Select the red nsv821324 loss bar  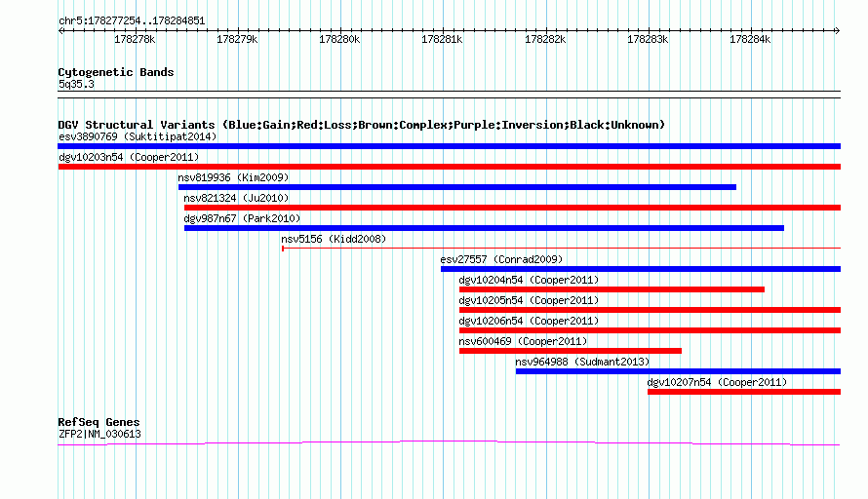(513, 208)
